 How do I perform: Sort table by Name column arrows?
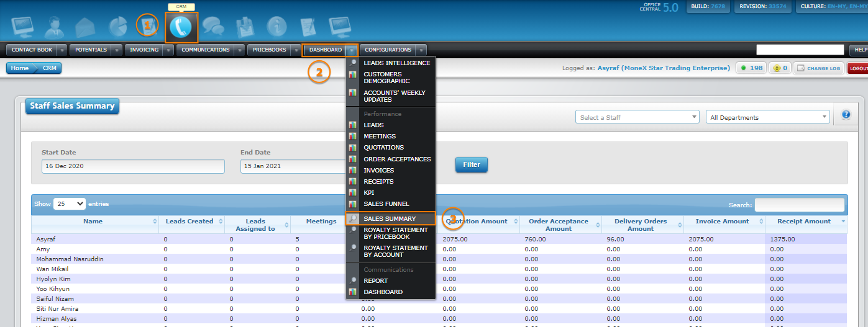pos(155,222)
